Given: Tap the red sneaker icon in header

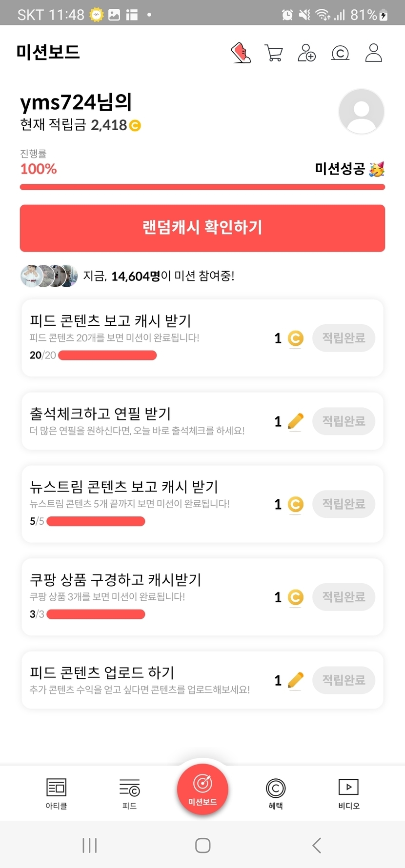Looking at the screenshot, I should [241, 53].
